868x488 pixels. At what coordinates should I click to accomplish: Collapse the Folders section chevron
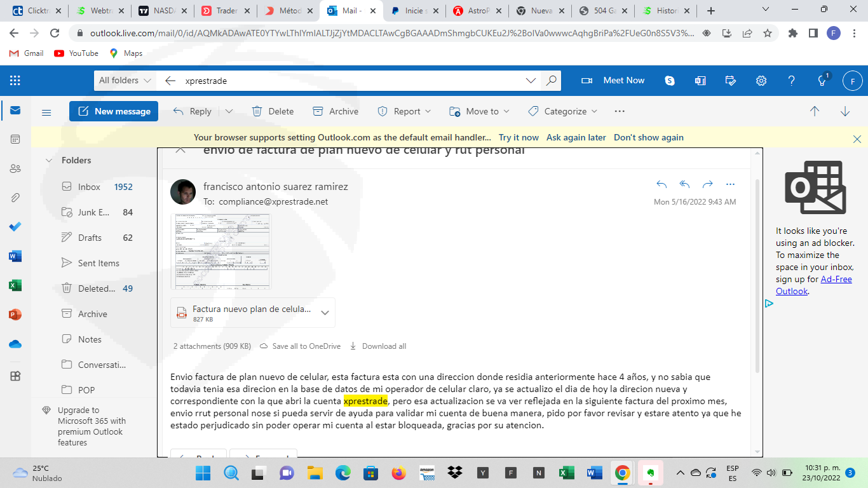pyautogui.click(x=49, y=161)
